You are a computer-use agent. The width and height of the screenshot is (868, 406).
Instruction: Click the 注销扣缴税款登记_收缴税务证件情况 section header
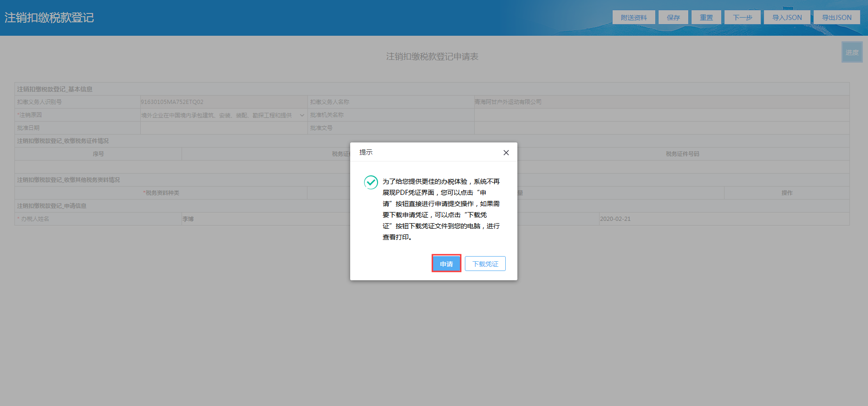click(x=63, y=141)
